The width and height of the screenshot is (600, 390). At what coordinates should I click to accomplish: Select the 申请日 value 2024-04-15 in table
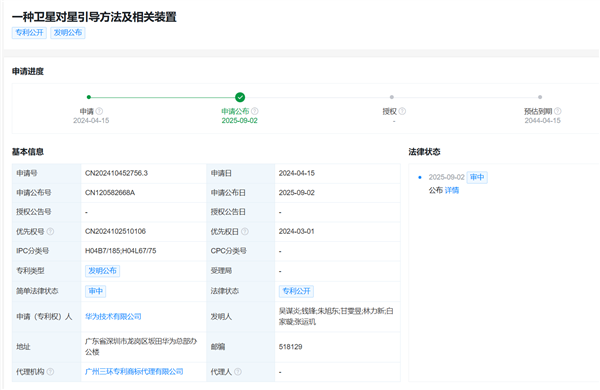(x=297, y=173)
